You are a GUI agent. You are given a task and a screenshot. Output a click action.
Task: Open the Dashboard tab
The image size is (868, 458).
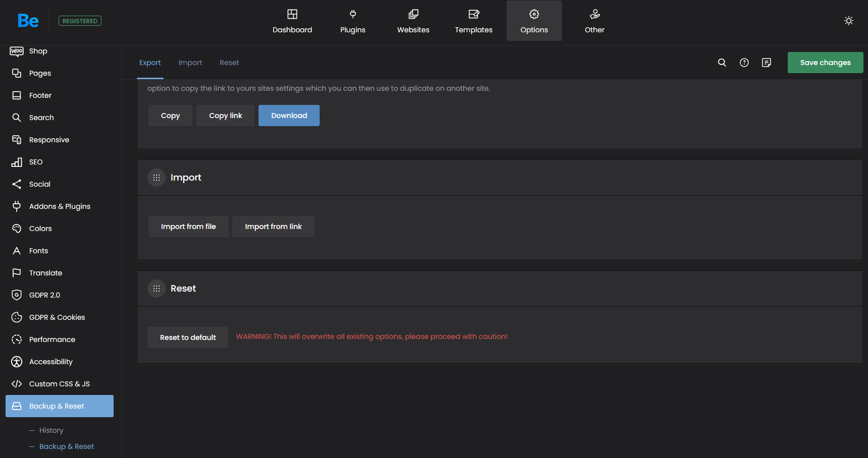[x=292, y=21]
